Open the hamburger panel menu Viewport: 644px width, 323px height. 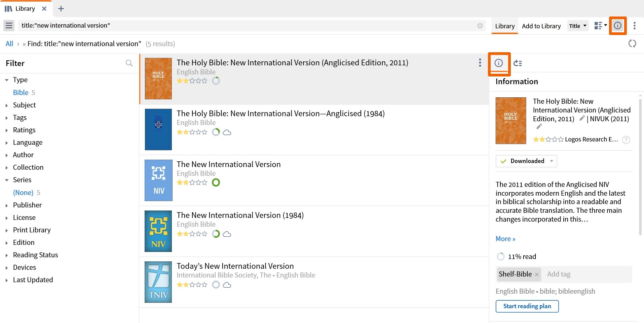(x=9, y=26)
